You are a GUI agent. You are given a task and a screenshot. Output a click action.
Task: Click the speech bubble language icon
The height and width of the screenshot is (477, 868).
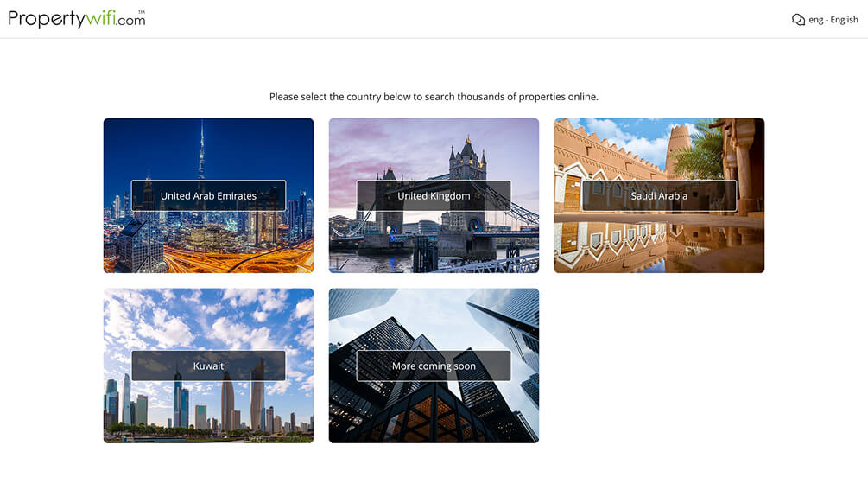pyautogui.click(x=798, y=20)
